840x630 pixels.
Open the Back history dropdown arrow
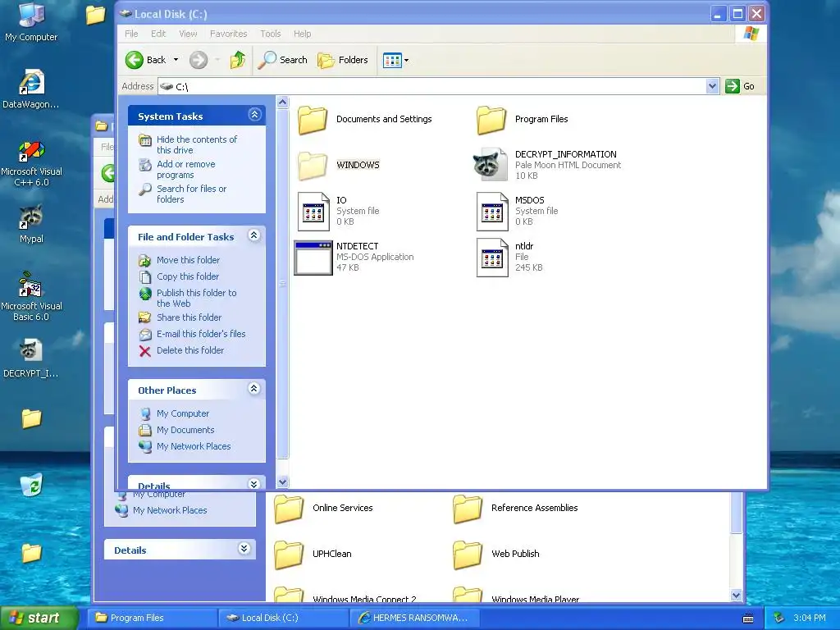pyautogui.click(x=176, y=60)
